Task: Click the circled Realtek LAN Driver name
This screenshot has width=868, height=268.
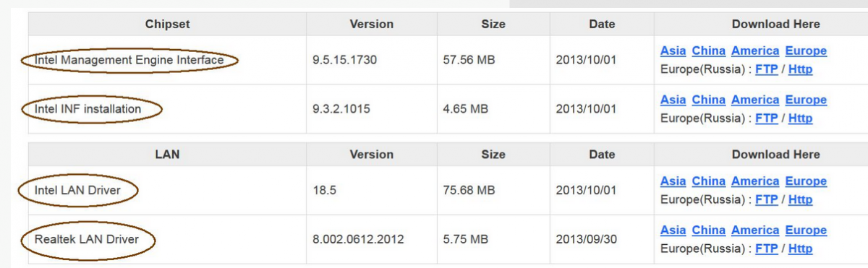Action: (86, 238)
